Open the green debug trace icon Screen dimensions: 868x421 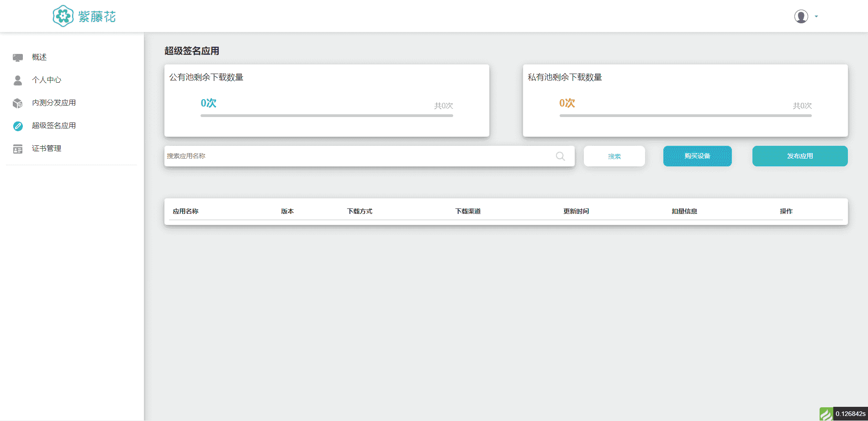[x=826, y=414]
